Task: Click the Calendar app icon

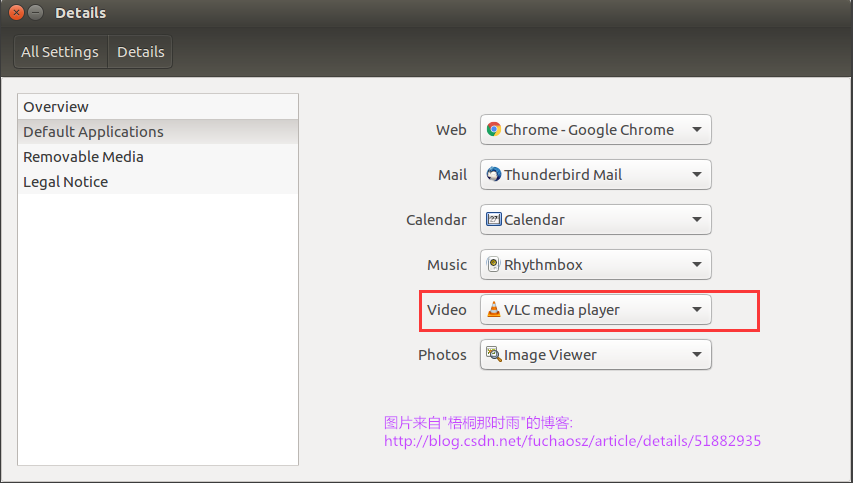Action: click(x=493, y=220)
